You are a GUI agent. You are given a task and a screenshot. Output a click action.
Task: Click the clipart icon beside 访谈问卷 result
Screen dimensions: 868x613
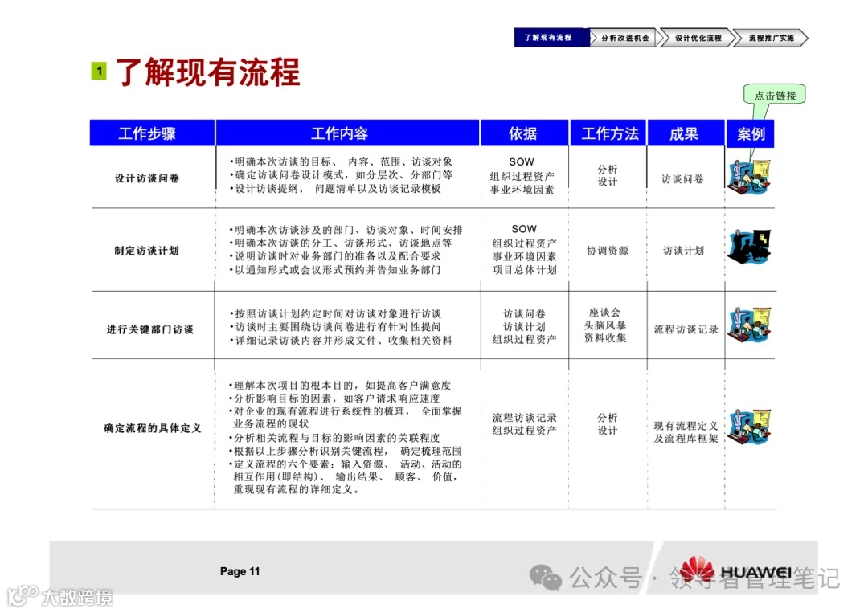coord(749,173)
